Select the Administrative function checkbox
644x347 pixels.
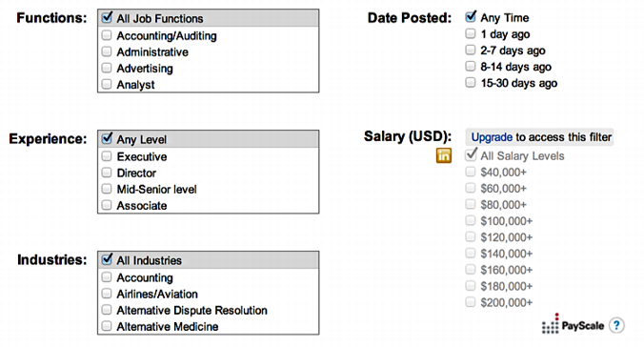click(107, 51)
